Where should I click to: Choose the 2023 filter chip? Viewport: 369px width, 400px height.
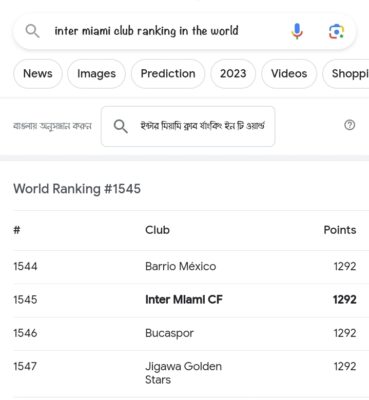pyautogui.click(x=233, y=74)
